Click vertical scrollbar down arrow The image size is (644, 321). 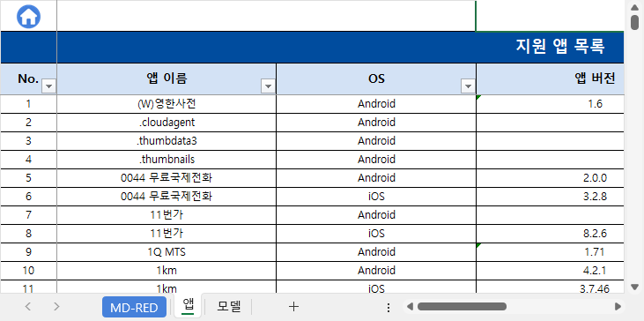click(634, 287)
